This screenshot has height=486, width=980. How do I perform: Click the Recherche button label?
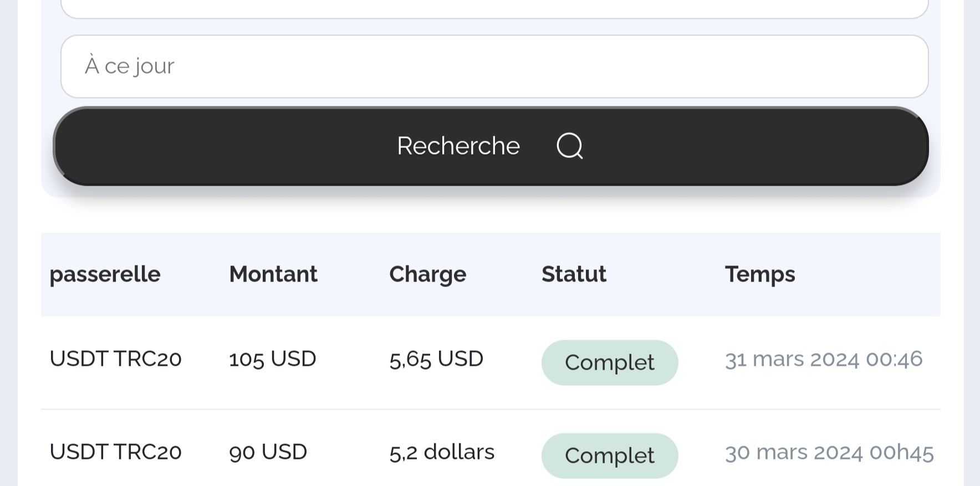coord(458,146)
